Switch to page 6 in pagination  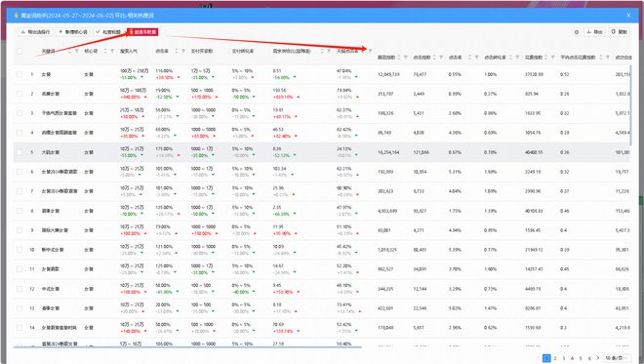coord(589,358)
